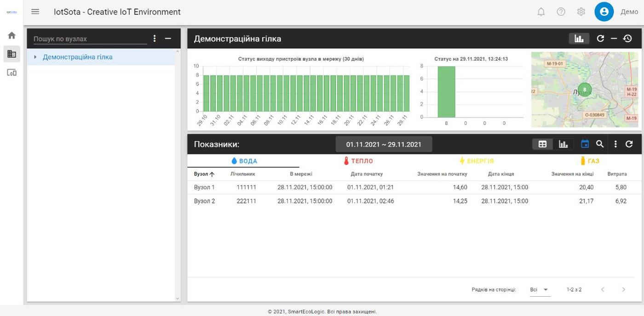This screenshot has height=316, width=644.
Task: Open the node panel three-dot menu
Action: coord(155,39)
